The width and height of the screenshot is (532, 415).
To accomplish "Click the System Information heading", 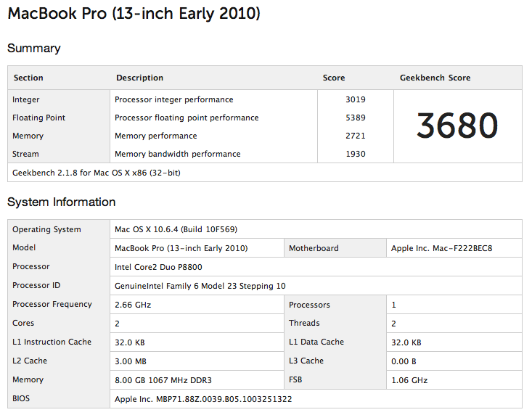I will [62, 202].
